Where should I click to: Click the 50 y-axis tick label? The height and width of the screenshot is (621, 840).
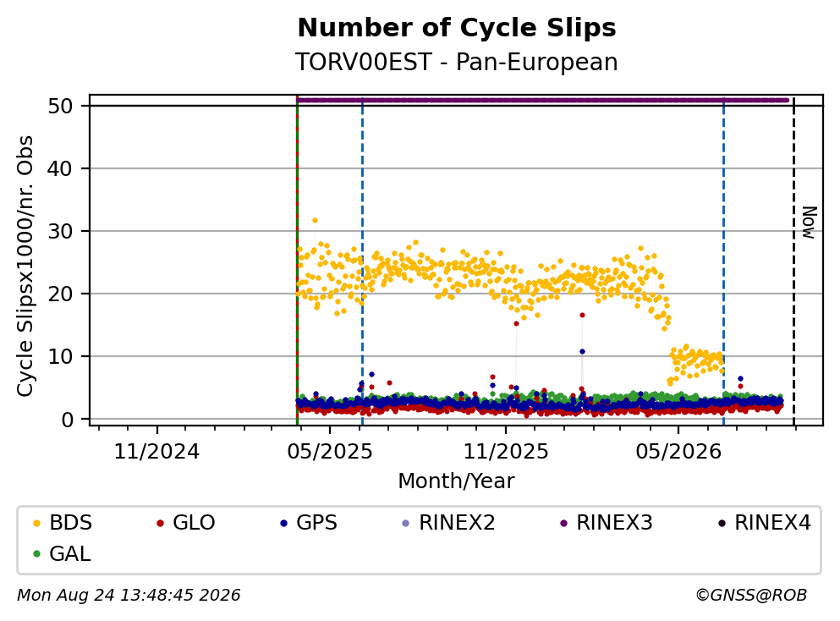pos(60,106)
